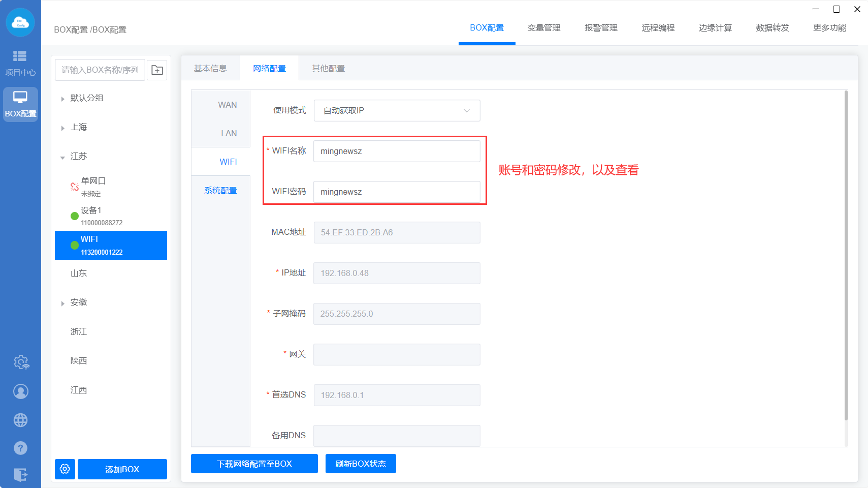Click the gear button beside 添加BOX
This screenshot has width=868, height=488.
(x=65, y=469)
